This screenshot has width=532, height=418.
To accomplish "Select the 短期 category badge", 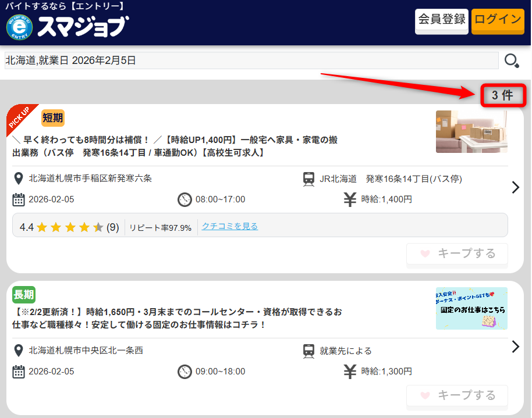I will [54, 117].
